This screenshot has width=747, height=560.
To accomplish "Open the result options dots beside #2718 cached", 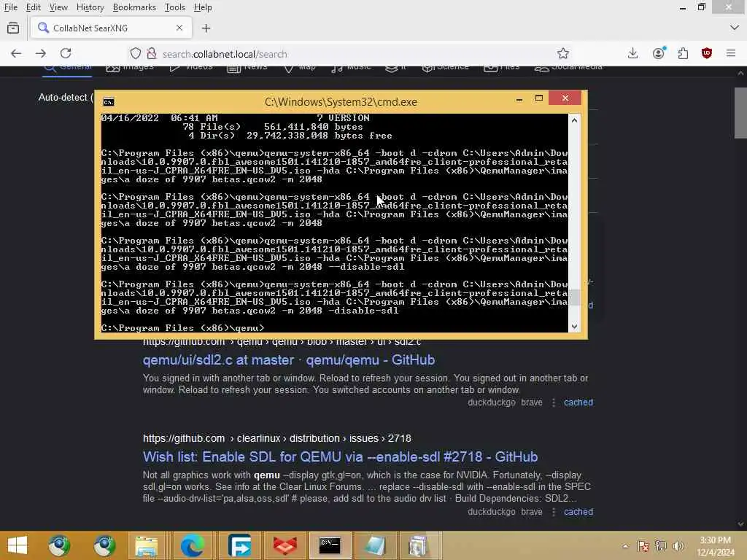I will pos(554,513).
